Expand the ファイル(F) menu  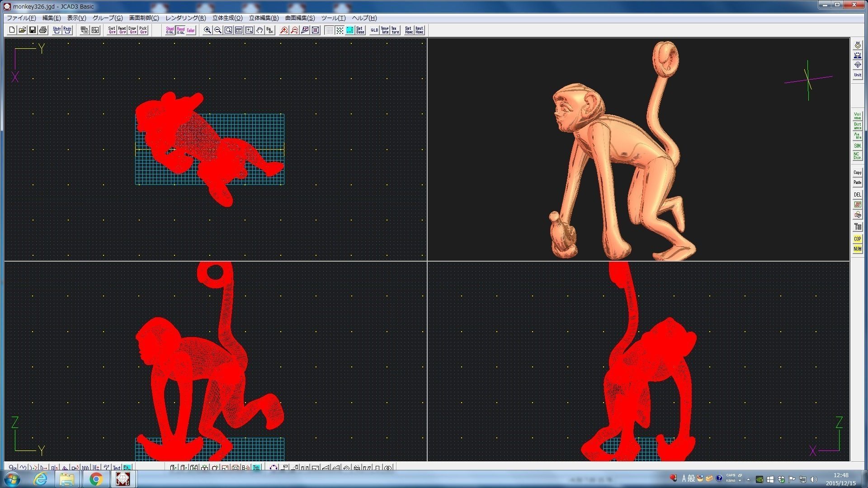pyautogui.click(x=21, y=18)
